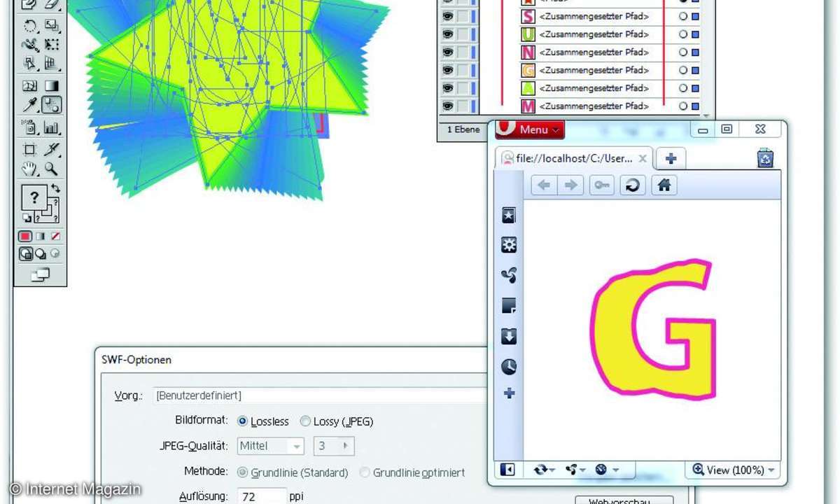Image resolution: width=840 pixels, height=504 pixels.
Task: Open Opera downloads panel in sidebar
Action: click(x=509, y=337)
